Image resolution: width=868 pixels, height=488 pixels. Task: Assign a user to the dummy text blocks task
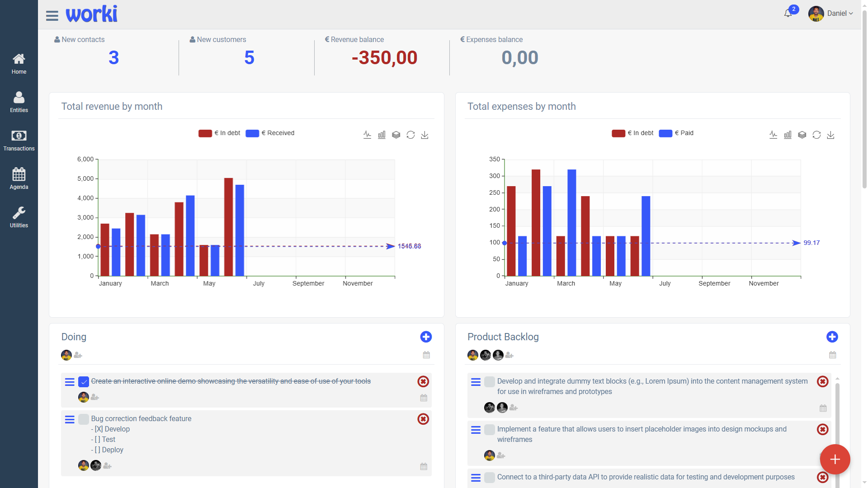click(514, 408)
